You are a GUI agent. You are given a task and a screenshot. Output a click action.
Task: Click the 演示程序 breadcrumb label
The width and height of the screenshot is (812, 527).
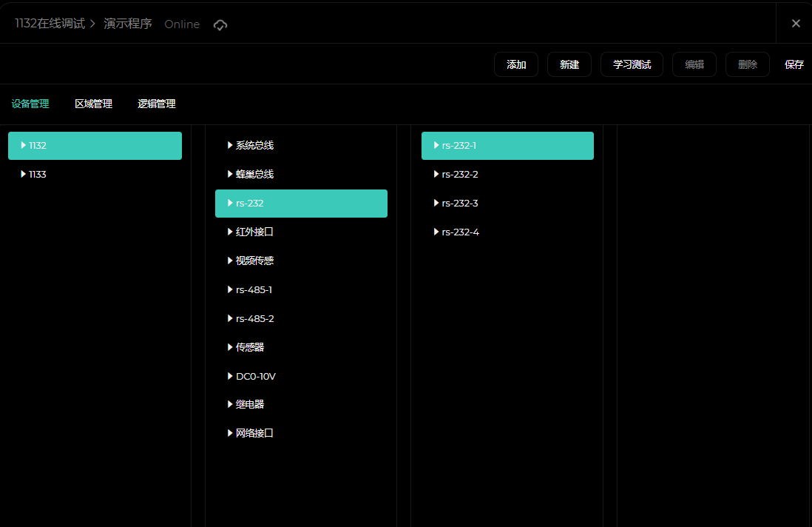[128, 24]
